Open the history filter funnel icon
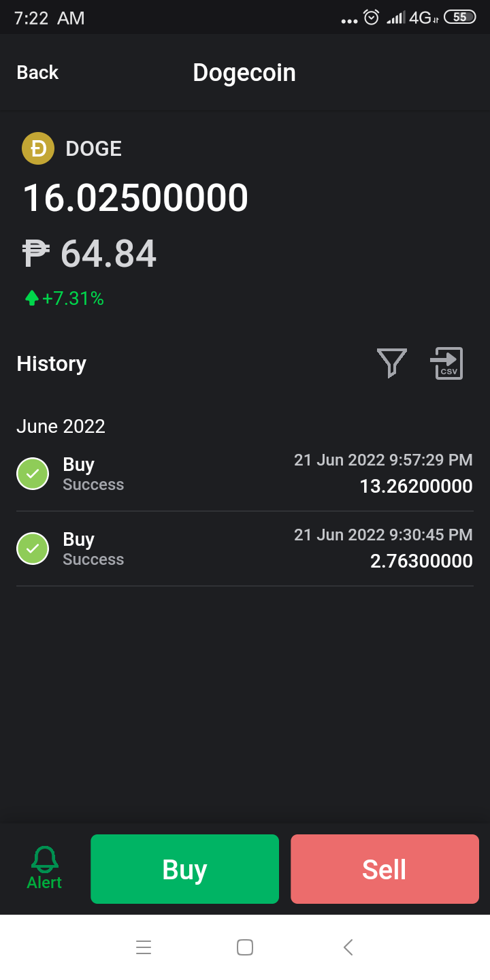490x980 pixels. click(392, 363)
